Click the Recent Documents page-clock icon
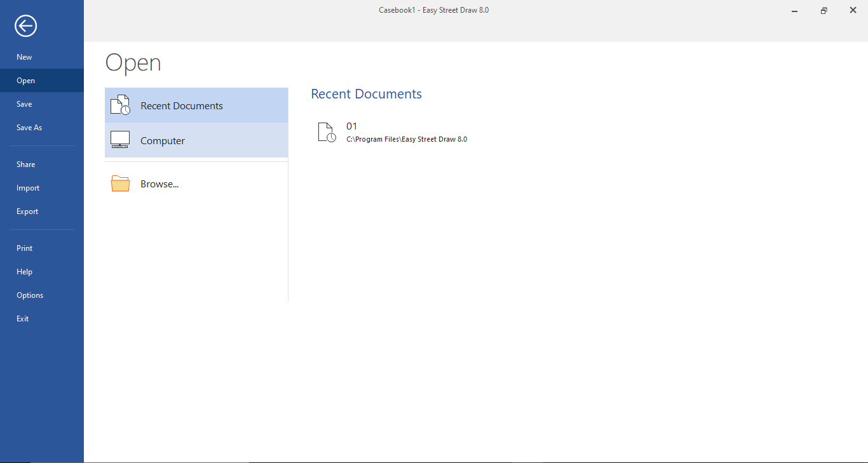868x463 pixels. (x=120, y=105)
